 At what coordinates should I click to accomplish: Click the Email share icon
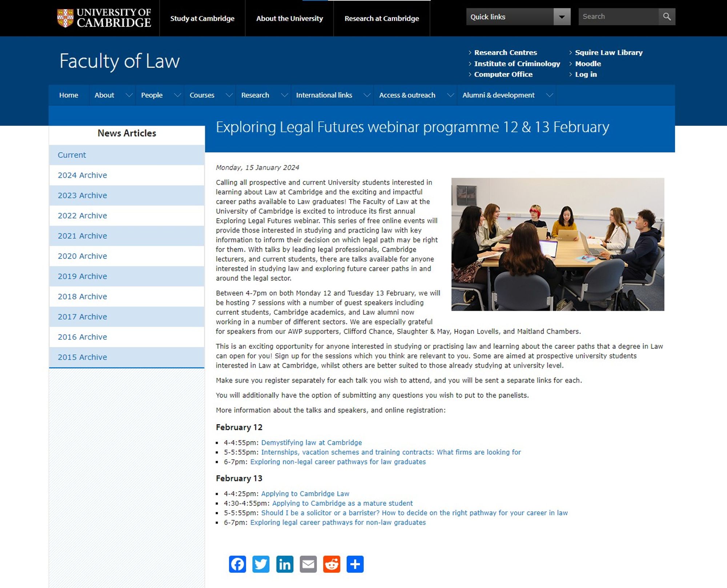tap(308, 564)
